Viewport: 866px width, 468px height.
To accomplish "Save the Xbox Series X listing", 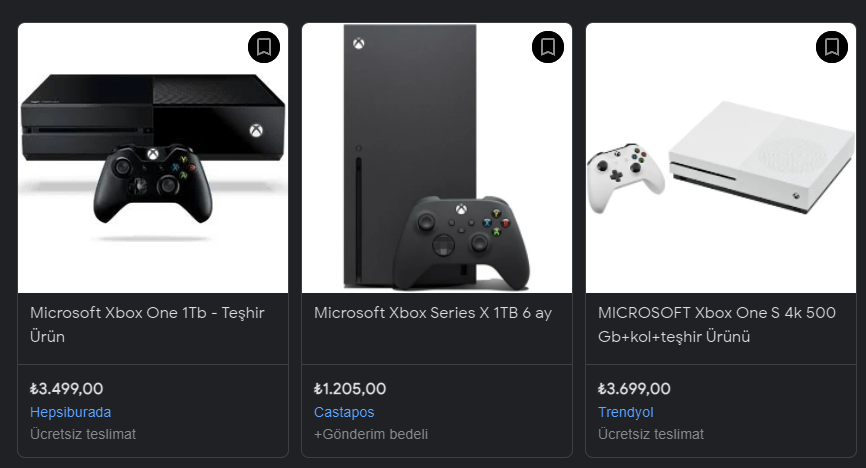I will (548, 47).
